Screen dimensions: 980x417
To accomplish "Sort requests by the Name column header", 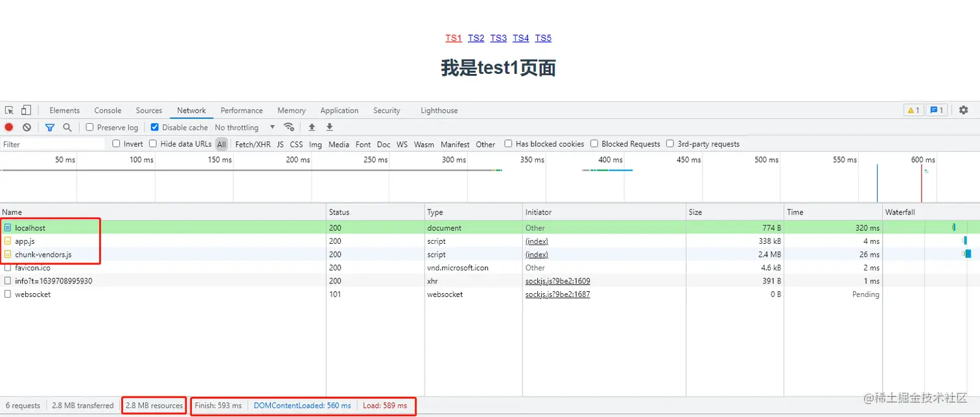I will 163,212.
